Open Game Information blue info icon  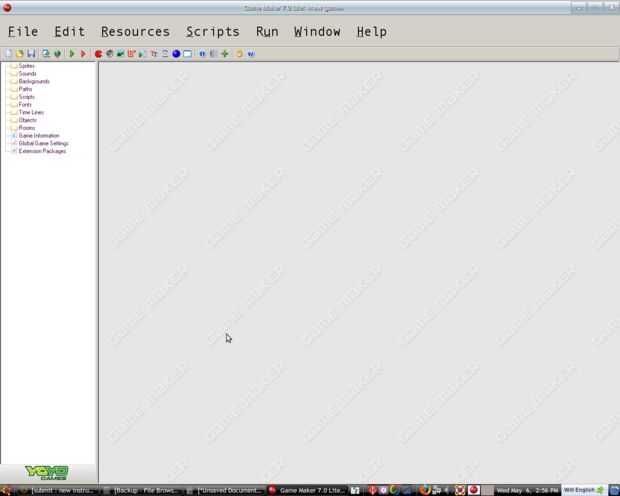pos(202,53)
